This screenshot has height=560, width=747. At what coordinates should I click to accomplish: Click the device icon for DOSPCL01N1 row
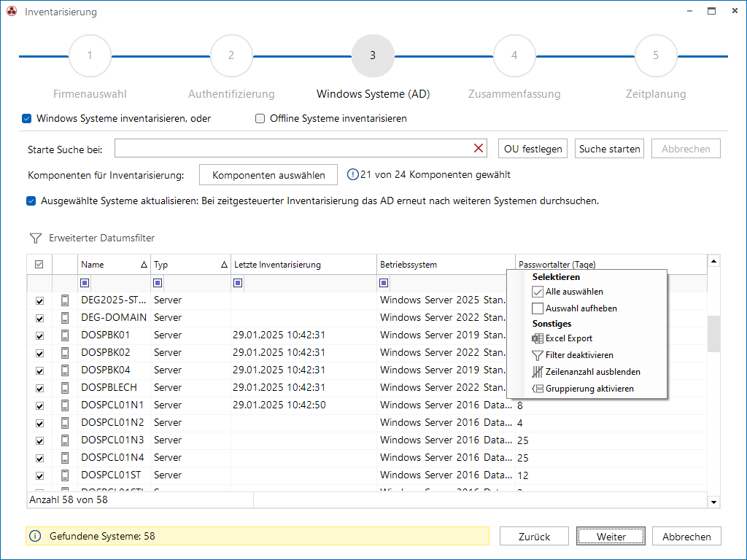(65, 405)
